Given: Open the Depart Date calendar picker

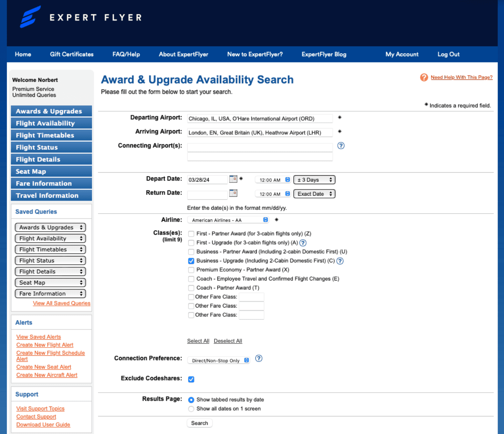Looking at the screenshot, I should pyautogui.click(x=233, y=179).
